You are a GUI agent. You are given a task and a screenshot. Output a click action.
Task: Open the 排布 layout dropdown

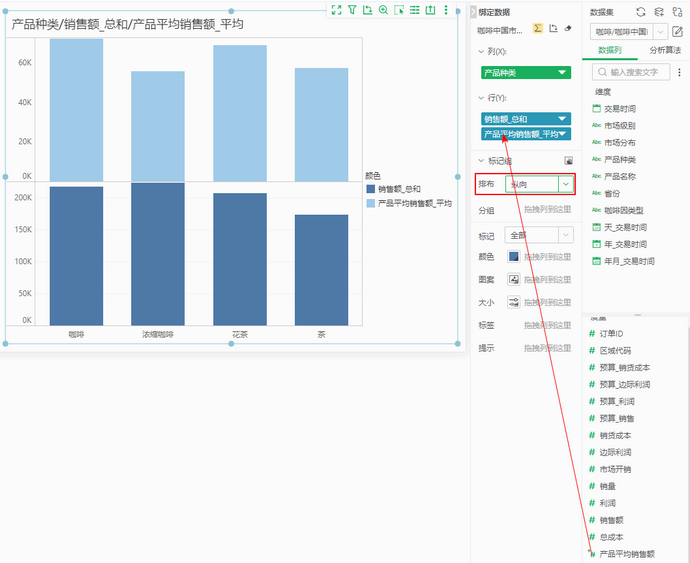coord(566,184)
